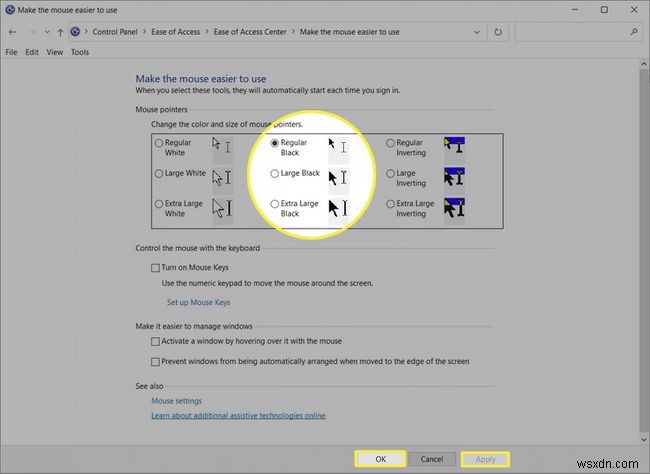Refresh the page with the refresh icon
The width and height of the screenshot is (650, 474).
[498, 32]
